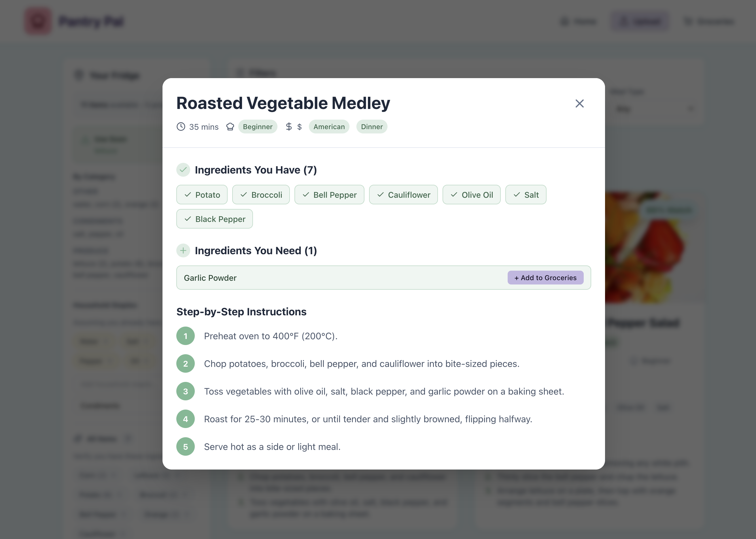Viewport: 756px width, 539px height.
Task: Close the Roasted Vegetable Medley dialog
Action: coord(579,103)
